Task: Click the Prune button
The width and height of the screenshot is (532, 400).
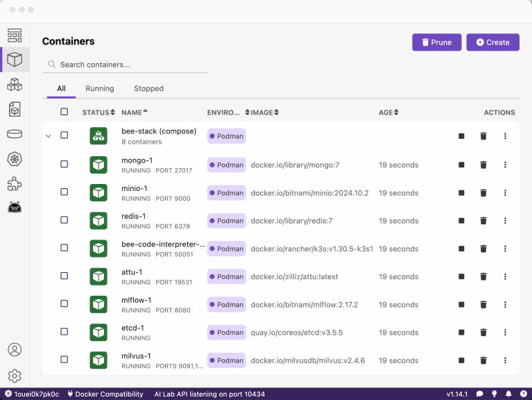Action: (437, 42)
